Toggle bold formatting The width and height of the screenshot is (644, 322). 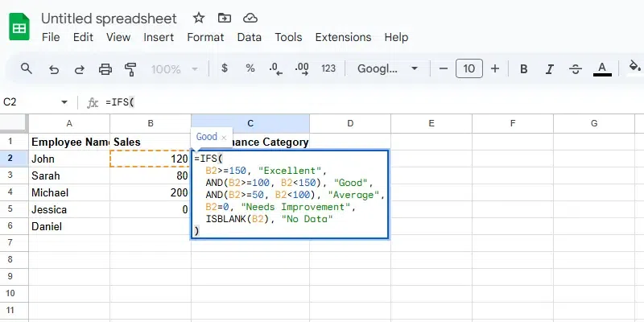point(524,68)
